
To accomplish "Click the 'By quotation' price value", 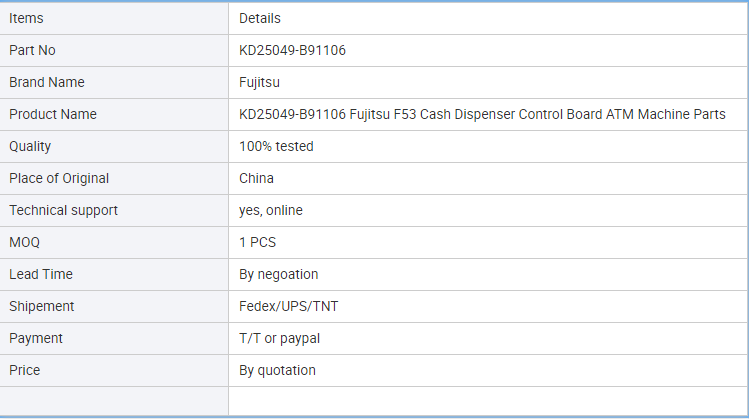I will pos(277,370).
